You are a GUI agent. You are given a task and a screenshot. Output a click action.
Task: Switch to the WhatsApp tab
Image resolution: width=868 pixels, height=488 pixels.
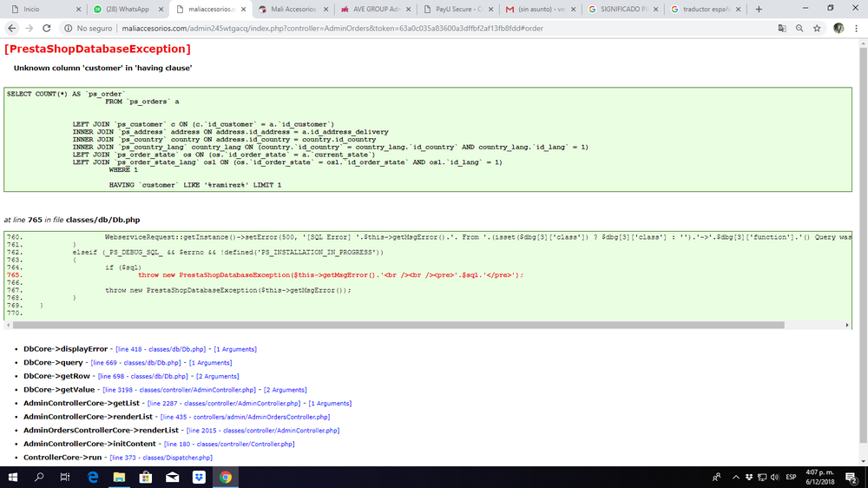click(x=128, y=10)
